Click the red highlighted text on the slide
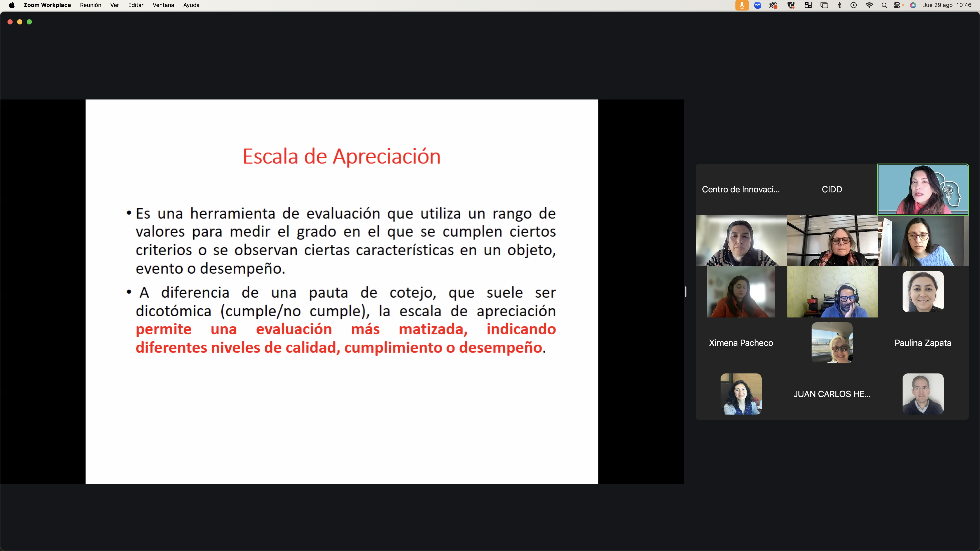This screenshot has width=980, height=551. point(346,338)
